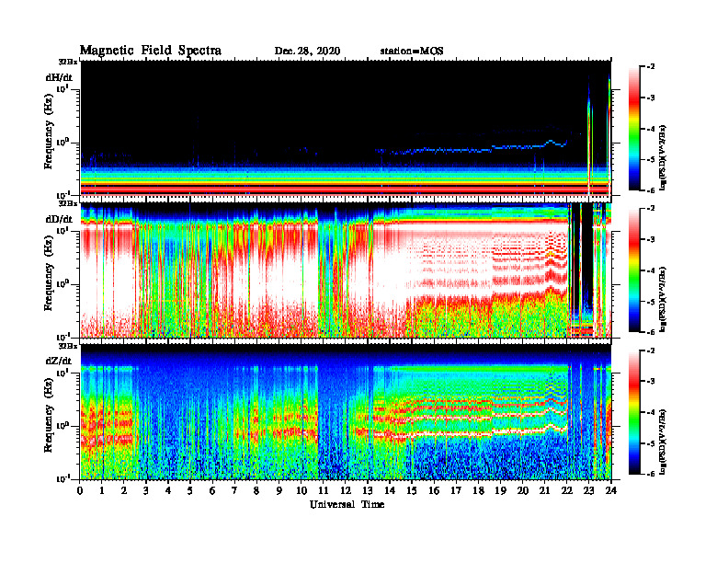Screen dimensions: 728x563
Task: Click the "Universal Time" axis label
Action: click(x=347, y=504)
